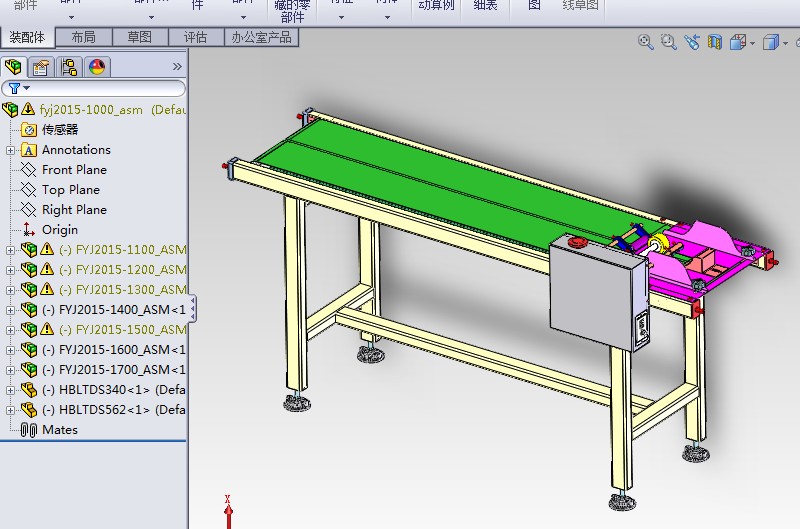Screen dimensions: 800x529
Task: Click the Mates paperclip icon
Action: [x=29, y=430]
